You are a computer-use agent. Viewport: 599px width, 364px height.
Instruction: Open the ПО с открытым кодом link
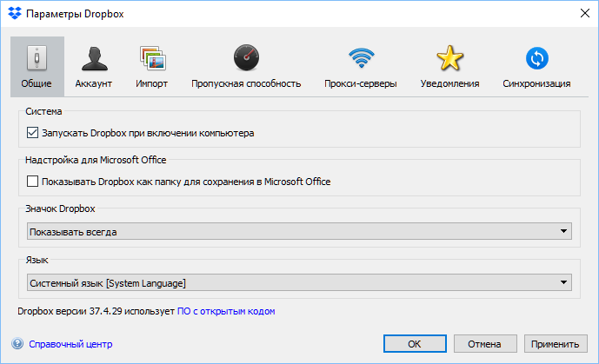[x=226, y=311]
